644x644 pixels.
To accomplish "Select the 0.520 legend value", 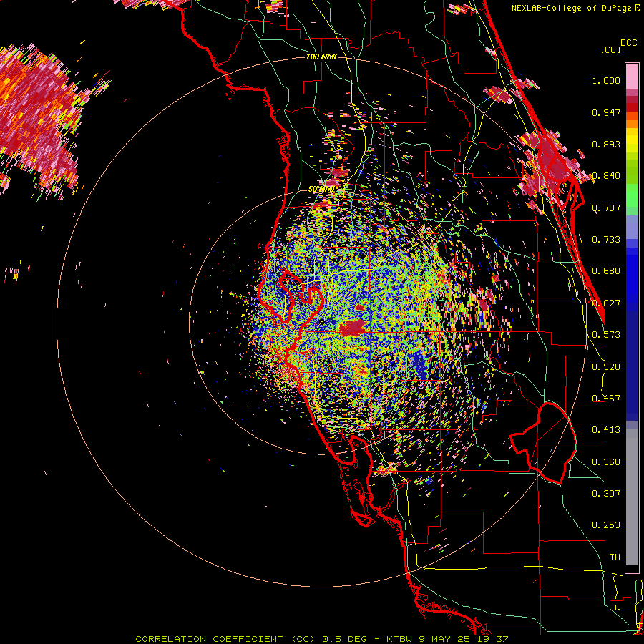I will 606,367.
